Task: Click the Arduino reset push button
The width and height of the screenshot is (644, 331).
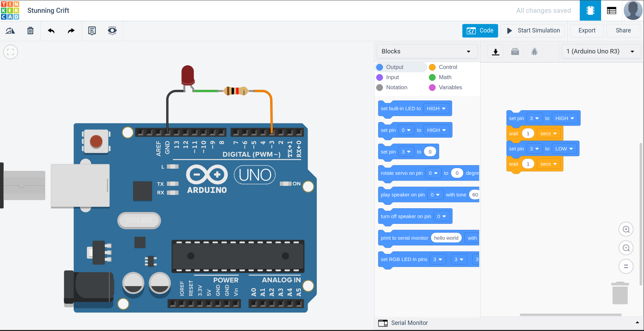Action: pyautogui.click(x=96, y=141)
